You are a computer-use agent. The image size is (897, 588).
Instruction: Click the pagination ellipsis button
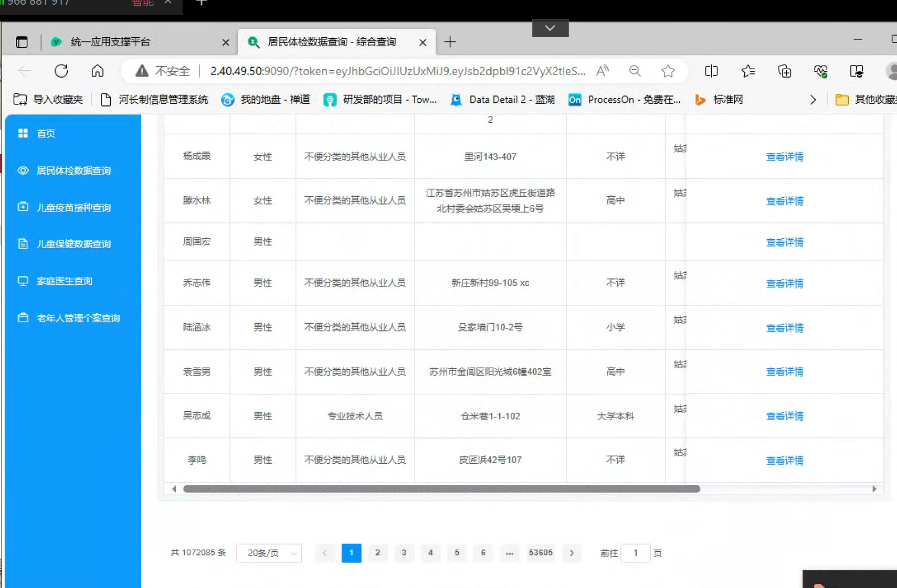tap(509, 553)
